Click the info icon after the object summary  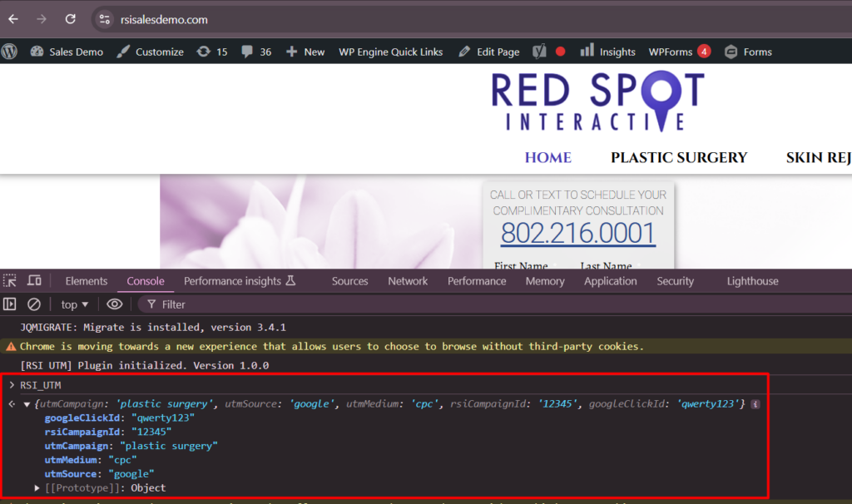(x=755, y=404)
